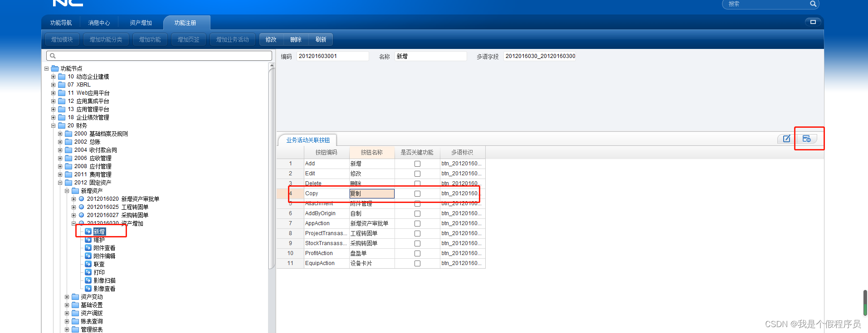The image size is (868, 333).
Task: Click the magnifier icon in the top search box
Action: pyautogui.click(x=813, y=4)
